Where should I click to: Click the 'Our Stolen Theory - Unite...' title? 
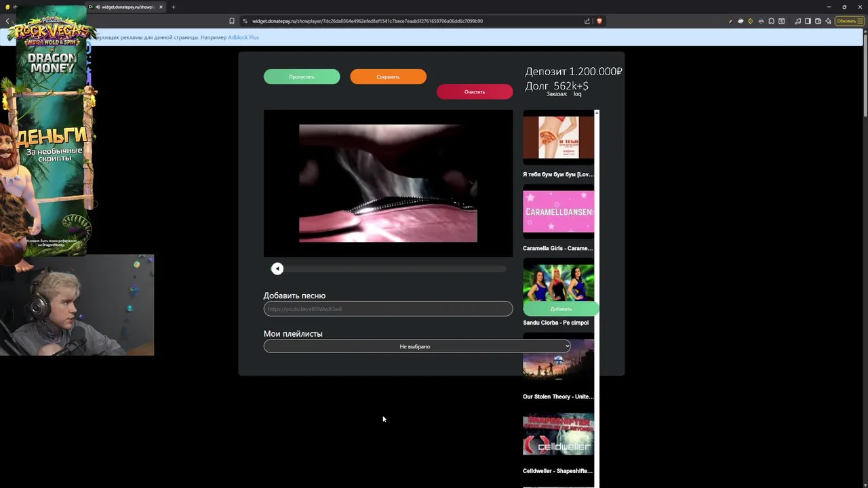pos(558,396)
